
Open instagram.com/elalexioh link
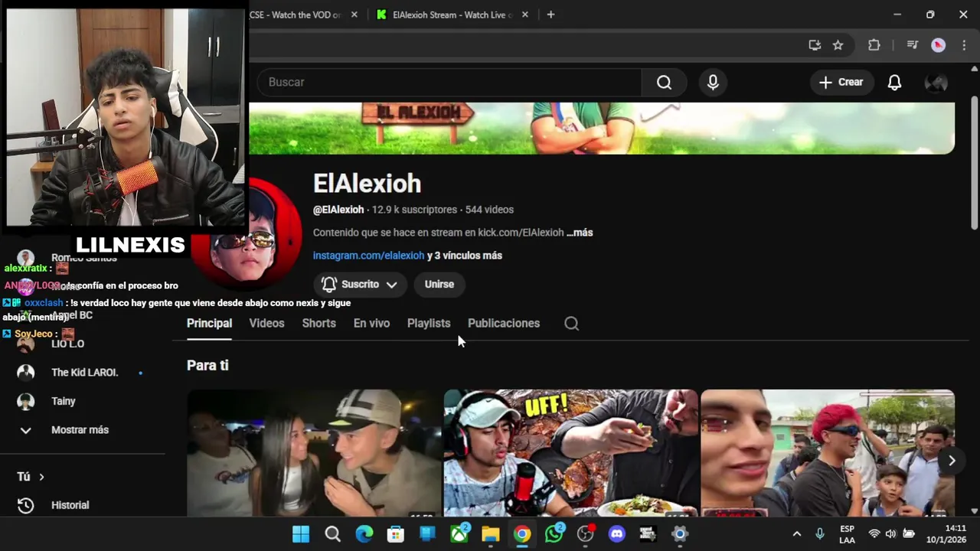pos(368,256)
